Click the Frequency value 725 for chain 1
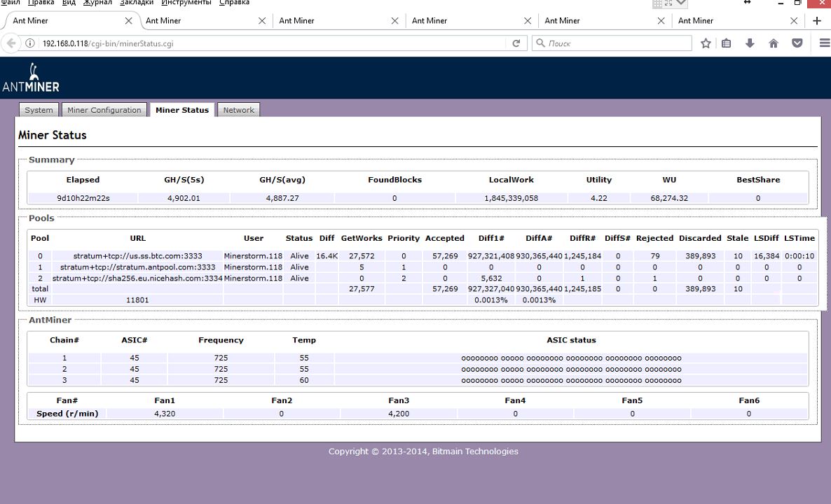831x504 pixels. (221, 358)
